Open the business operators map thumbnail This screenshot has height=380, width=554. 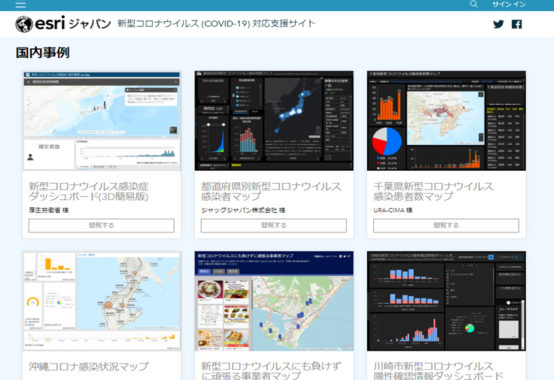274,301
